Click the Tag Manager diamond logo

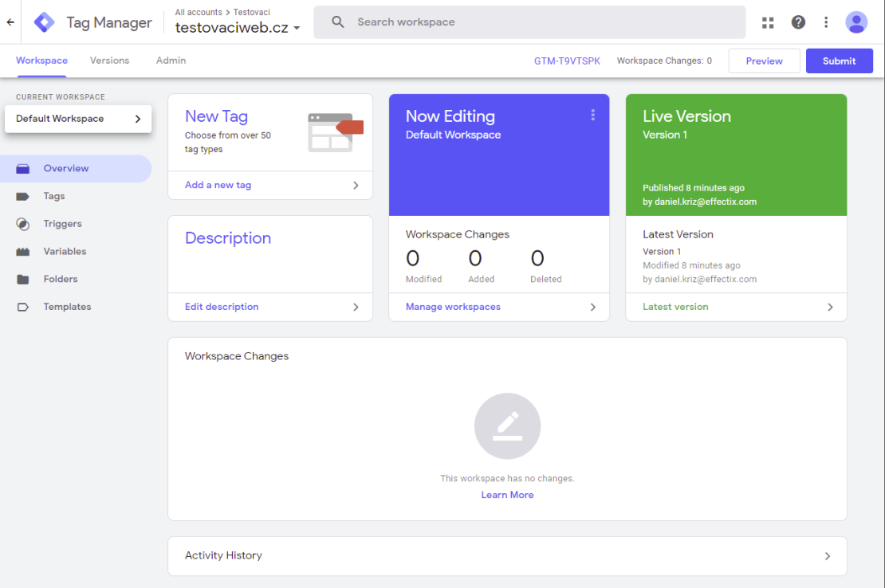click(44, 22)
